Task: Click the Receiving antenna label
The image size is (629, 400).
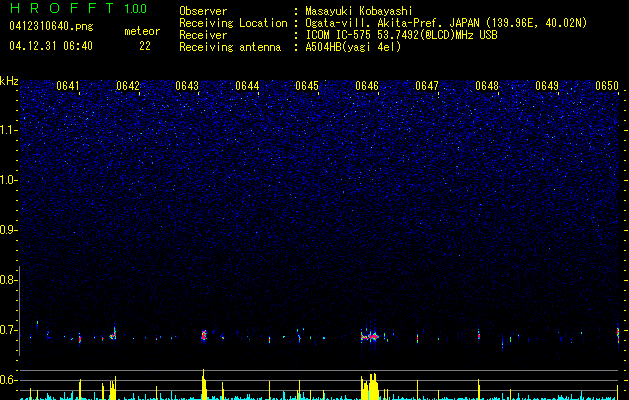Action: tap(230, 47)
